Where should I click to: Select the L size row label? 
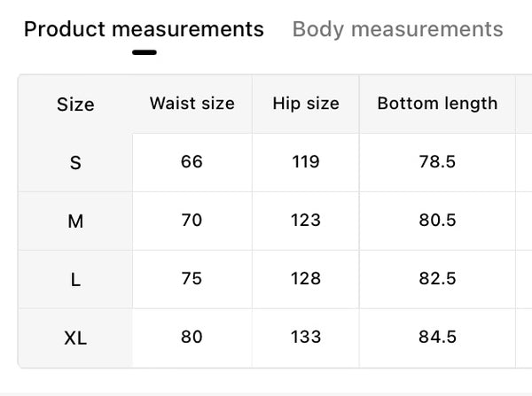tap(75, 280)
